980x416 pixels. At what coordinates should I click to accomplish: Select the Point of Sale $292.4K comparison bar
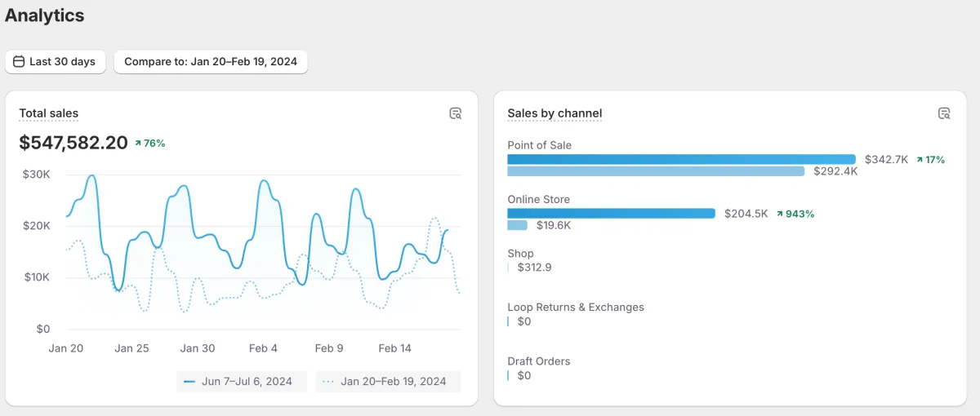pyautogui.click(x=657, y=171)
